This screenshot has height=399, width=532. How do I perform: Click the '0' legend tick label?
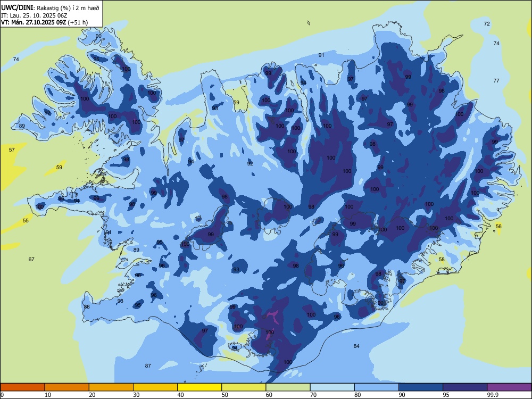[x=2, y=395]
